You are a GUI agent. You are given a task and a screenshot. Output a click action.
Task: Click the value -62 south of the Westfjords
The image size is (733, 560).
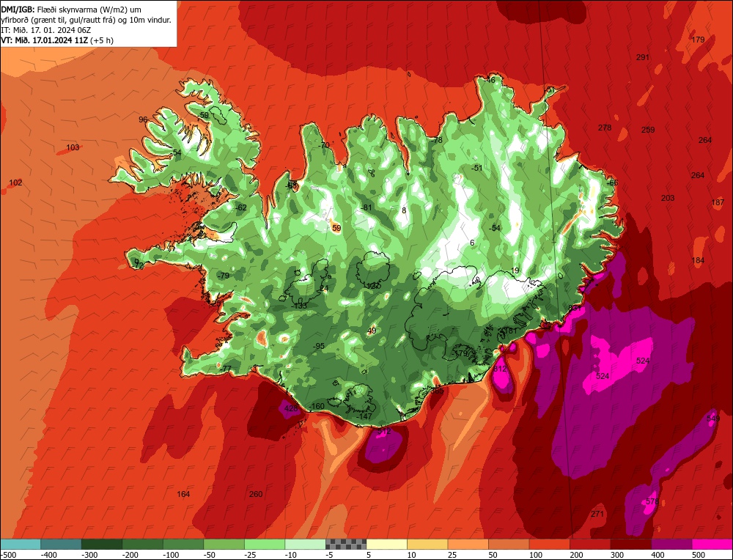point(240,208)
